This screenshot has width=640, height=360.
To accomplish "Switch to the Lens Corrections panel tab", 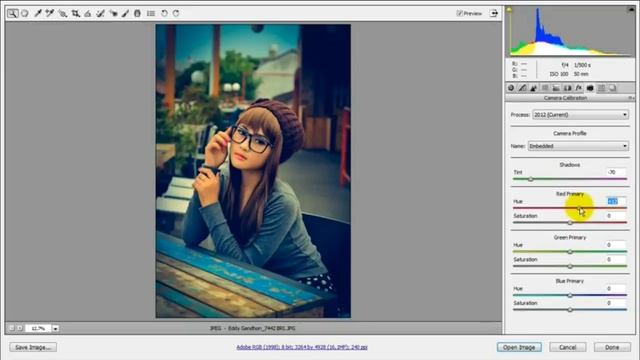I will [x=567, y=88].
